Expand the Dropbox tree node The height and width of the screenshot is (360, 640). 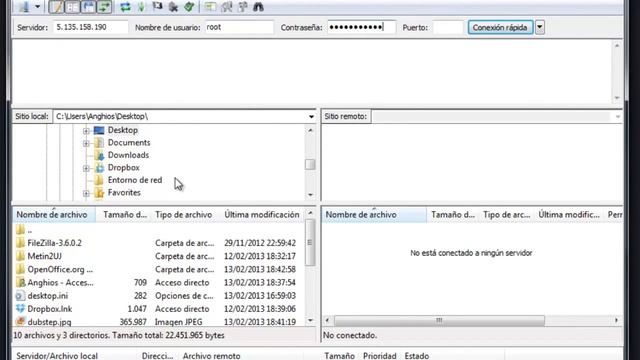point(86,168)
